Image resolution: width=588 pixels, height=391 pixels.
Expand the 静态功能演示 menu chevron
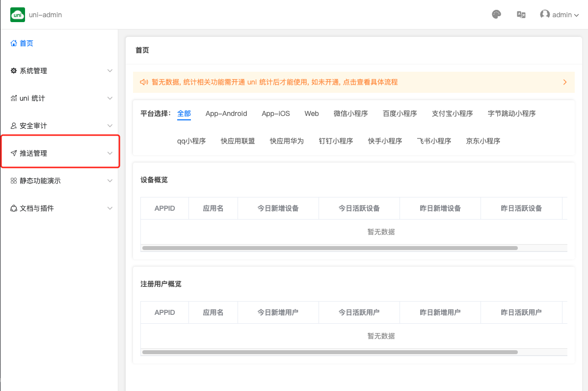coord(110,181)
